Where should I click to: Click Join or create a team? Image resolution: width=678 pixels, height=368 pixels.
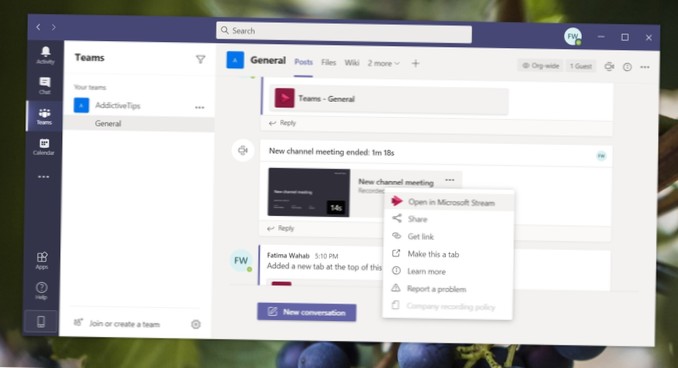coord(125,324)
